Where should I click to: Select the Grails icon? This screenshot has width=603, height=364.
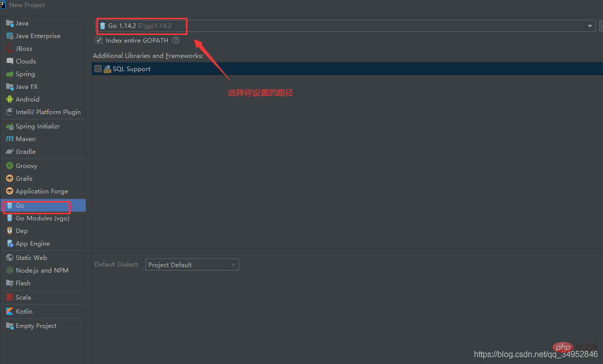pos(10,178)
